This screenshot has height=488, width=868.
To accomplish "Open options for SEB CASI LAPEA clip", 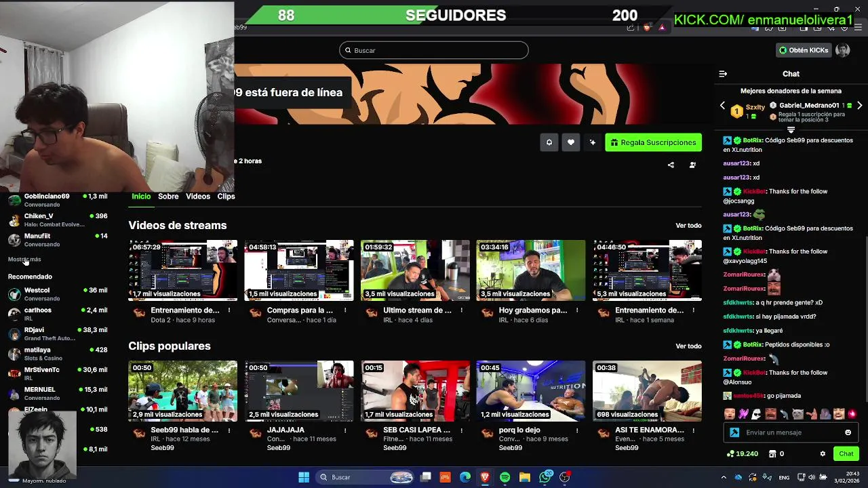I will pos(462,430).
